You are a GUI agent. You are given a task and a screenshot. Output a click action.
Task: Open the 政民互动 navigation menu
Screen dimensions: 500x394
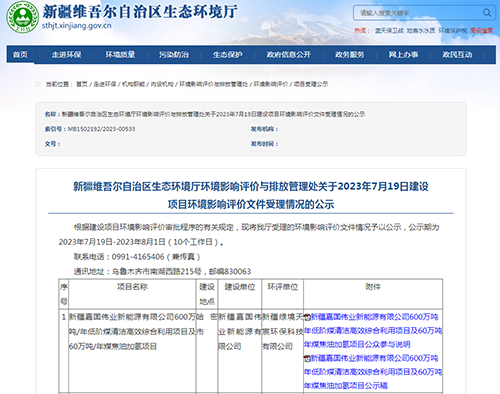pos(457,55)
